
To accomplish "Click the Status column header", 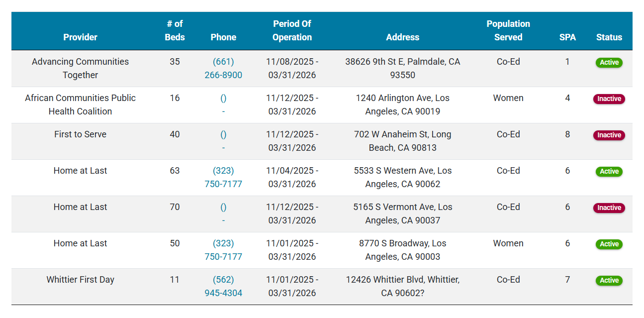I will (609, 37).
